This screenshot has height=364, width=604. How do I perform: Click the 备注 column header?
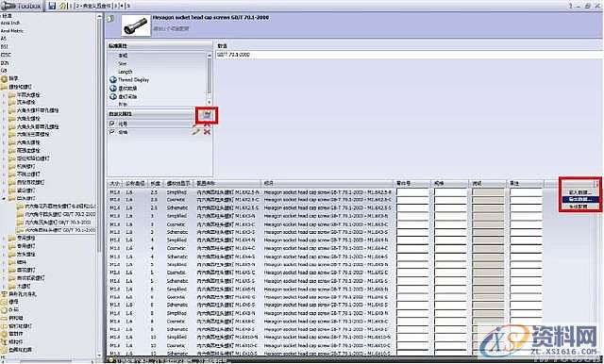pyautogui.click(x=526, y=184)
